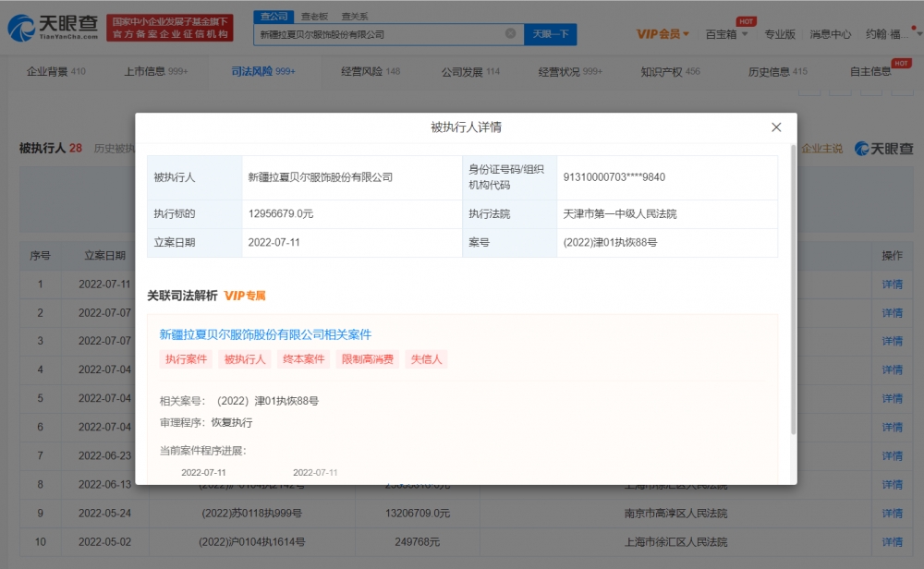Click case number (2022)苏0118执999号
This screenshot has width=924, height=569.
point(251,514)
